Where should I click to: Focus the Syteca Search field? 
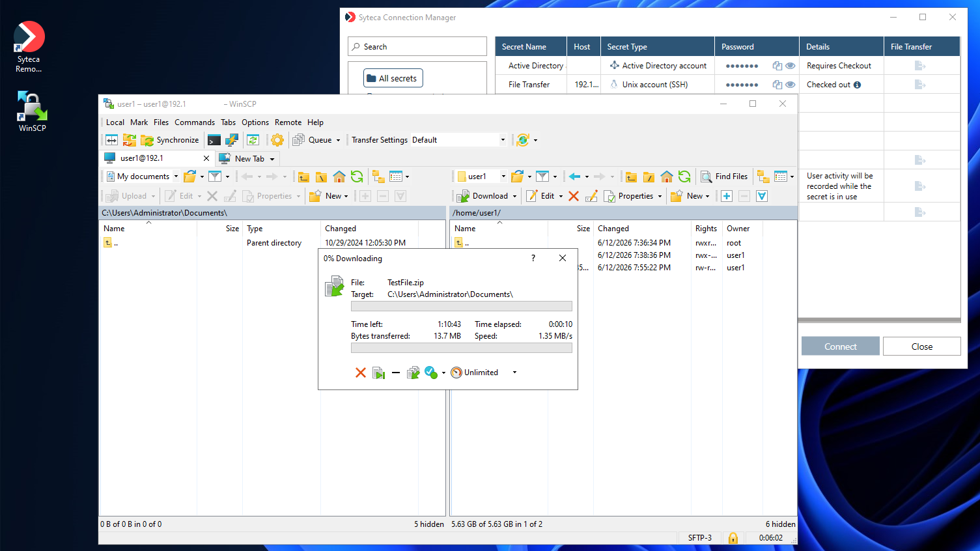click(x=417, y=47)
